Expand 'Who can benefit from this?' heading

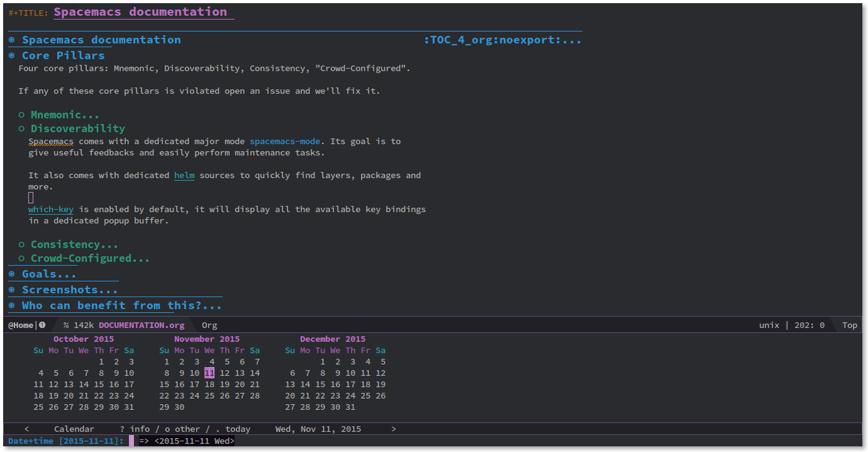(x=122, y=305)
